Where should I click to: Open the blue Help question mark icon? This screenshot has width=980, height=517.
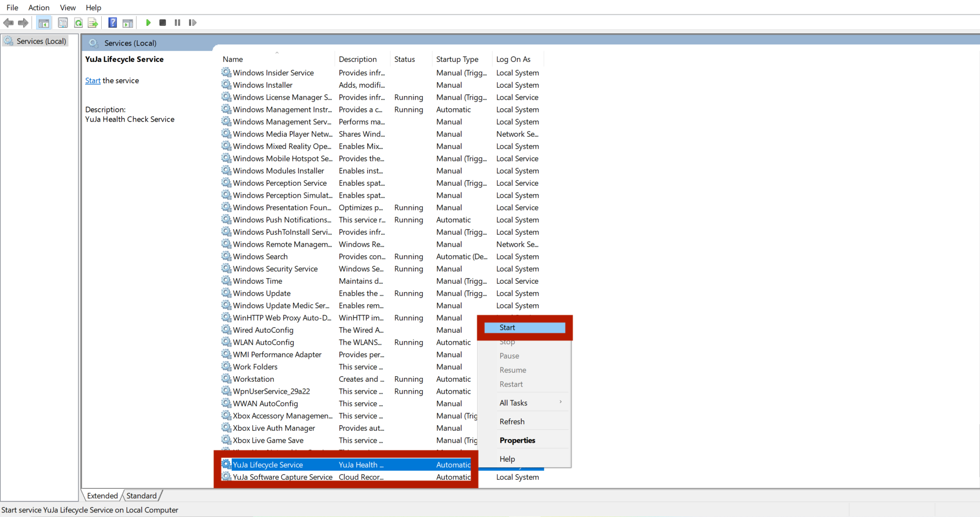(113, 23)
